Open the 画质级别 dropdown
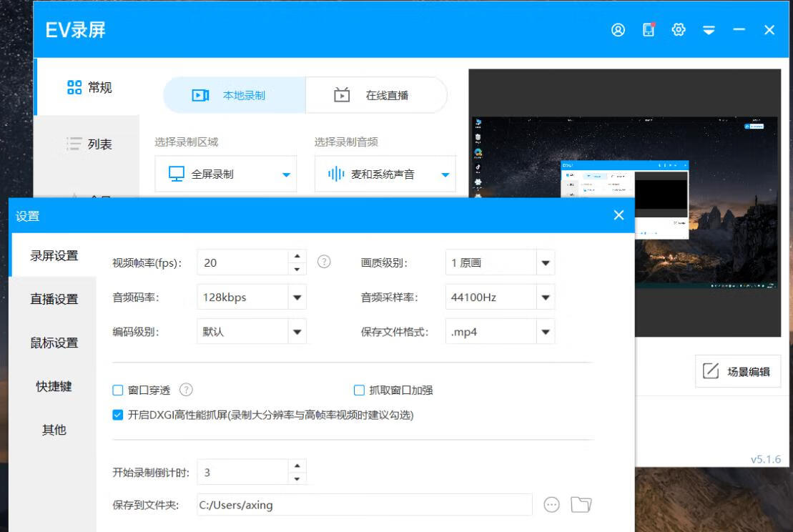 pos(544,262)
